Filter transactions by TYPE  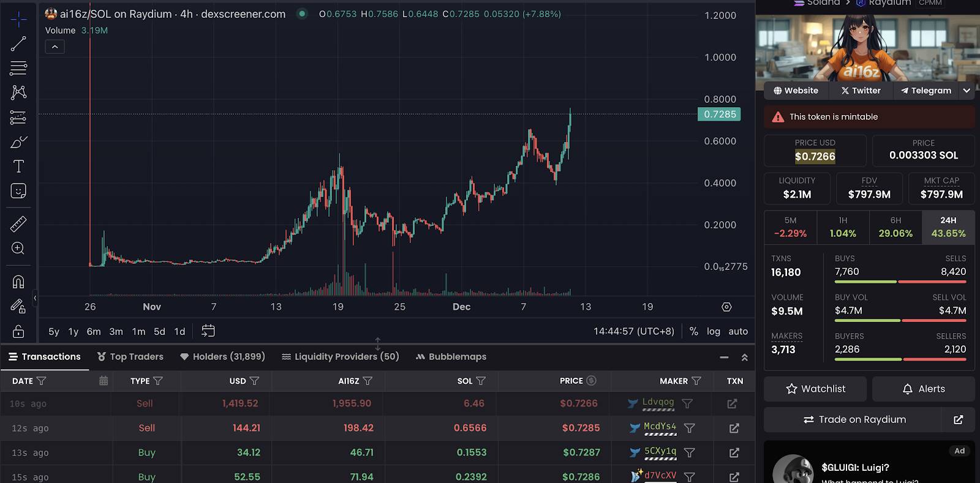pyautogui.click(x=158, y=381)
